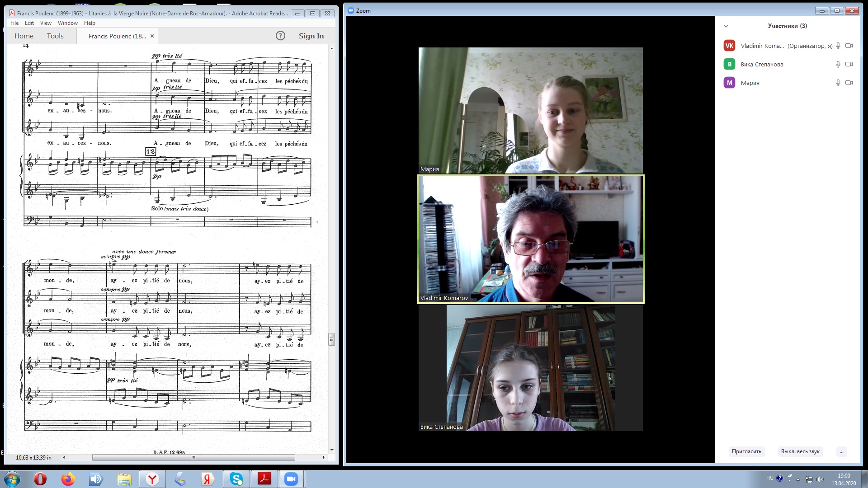The image size is (868, 488).
Task: Open the File menu in Acrobat
Action: point(14,23)
